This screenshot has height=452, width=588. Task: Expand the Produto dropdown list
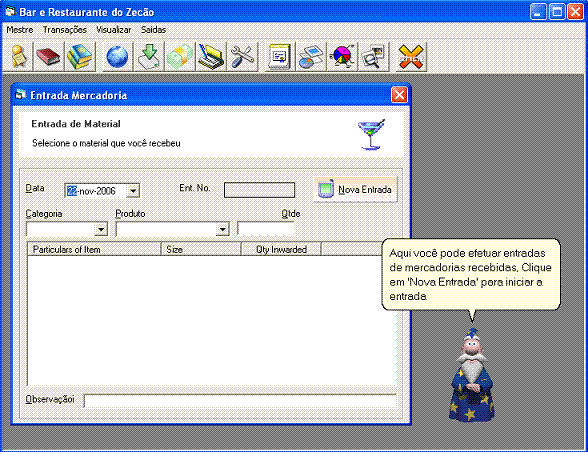(222, 229)
